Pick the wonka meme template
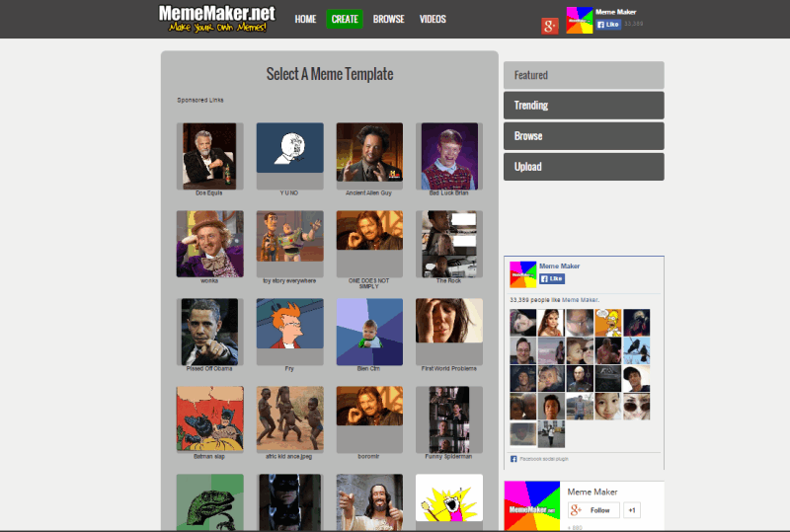 [209, 244]
